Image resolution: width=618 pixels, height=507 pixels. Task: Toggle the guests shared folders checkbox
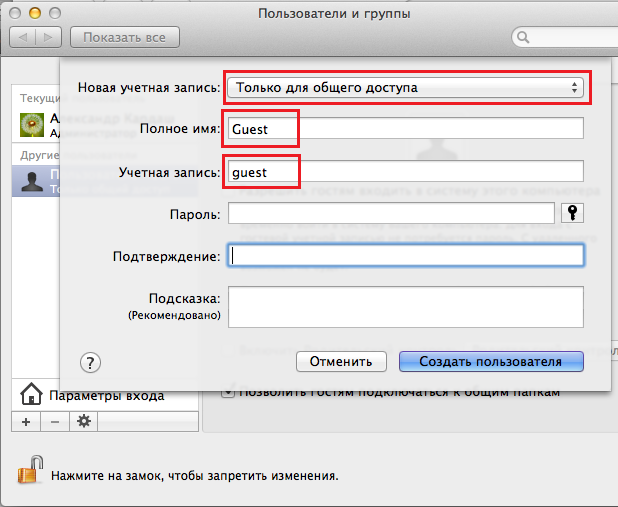tap(229, 392)
